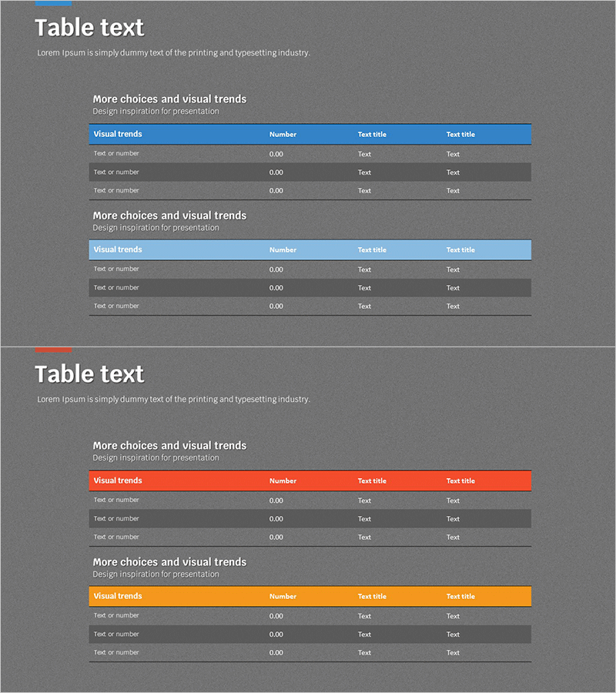
Task: Select the "Table text" title on bottom slide
Action: (89, 375)
